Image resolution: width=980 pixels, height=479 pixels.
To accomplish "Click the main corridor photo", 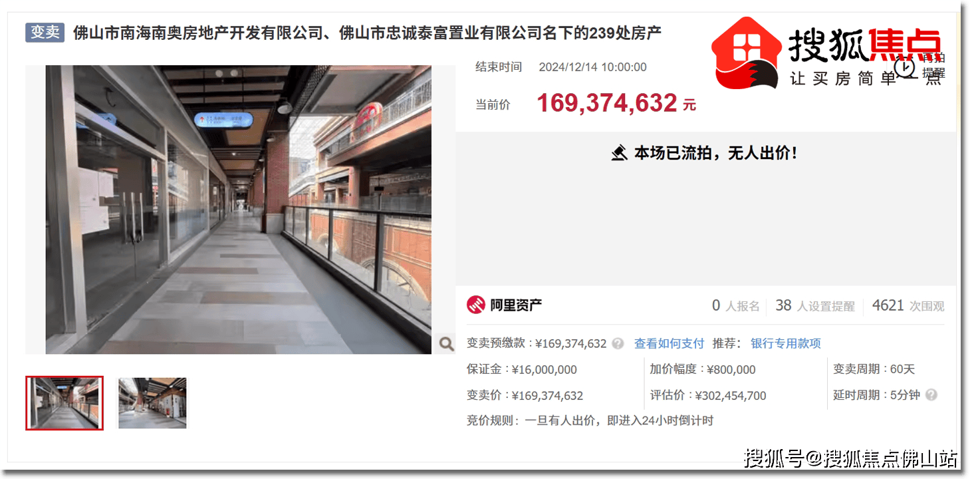I will 239,210.
